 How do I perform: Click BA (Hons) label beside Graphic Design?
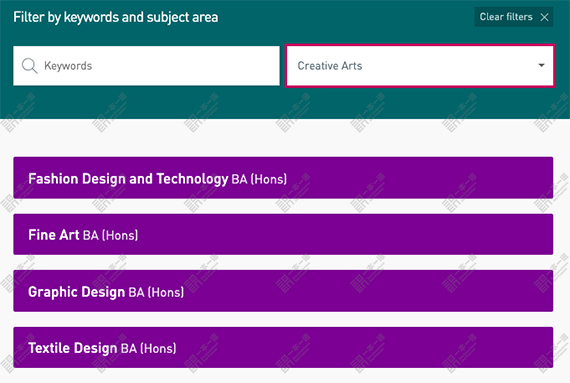[156, 293]
